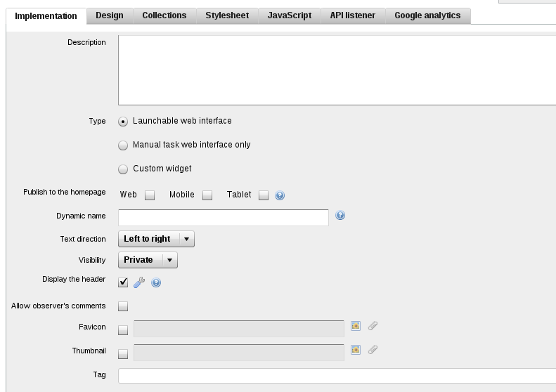Click the Favicon paperclip attachment icon
Screen dimensions: 556x392
tap(373, 326)
